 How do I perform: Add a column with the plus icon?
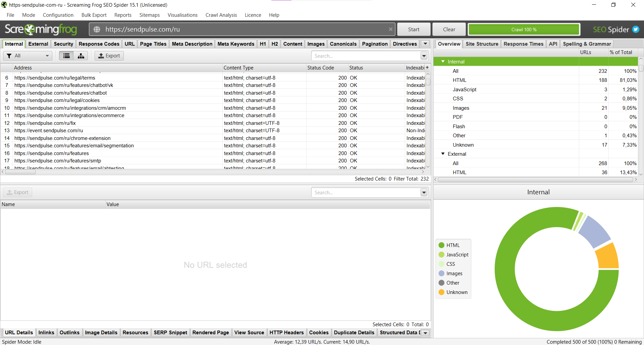[427, 67]
